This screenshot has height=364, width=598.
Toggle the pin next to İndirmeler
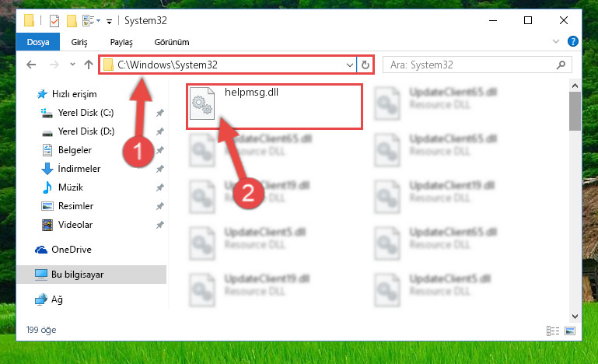[x=159, y=169]
